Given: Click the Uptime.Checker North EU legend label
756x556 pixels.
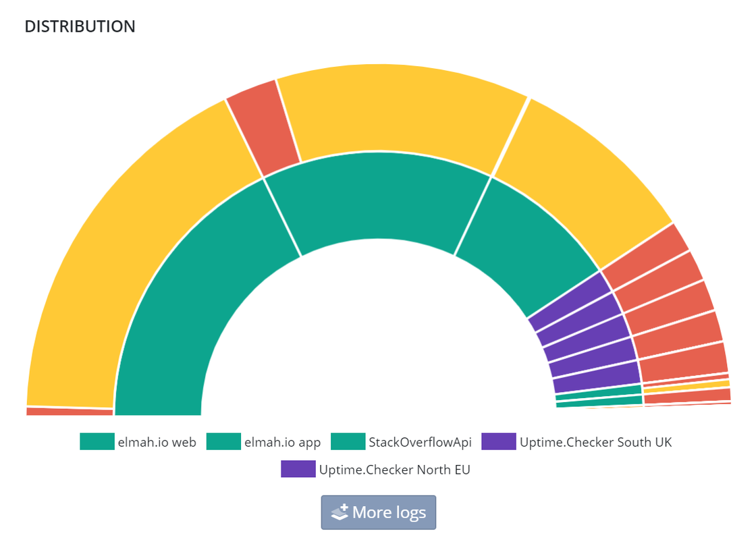Looking at the screenshot, I should point(394,469).
